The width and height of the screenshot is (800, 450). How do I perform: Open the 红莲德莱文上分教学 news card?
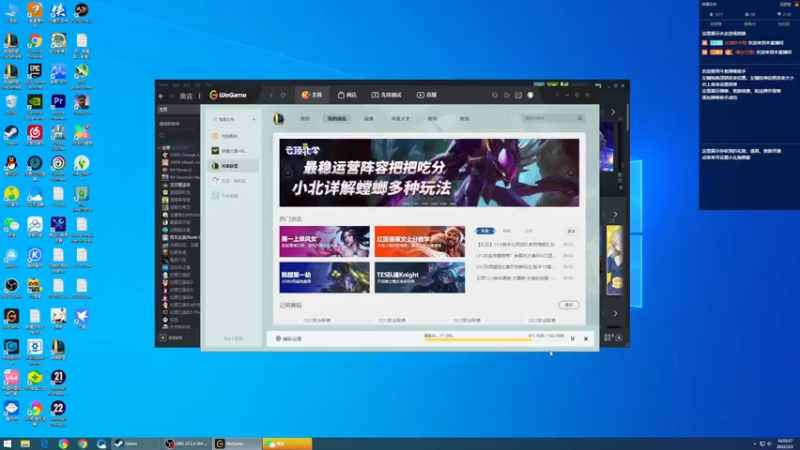point(420,241)
